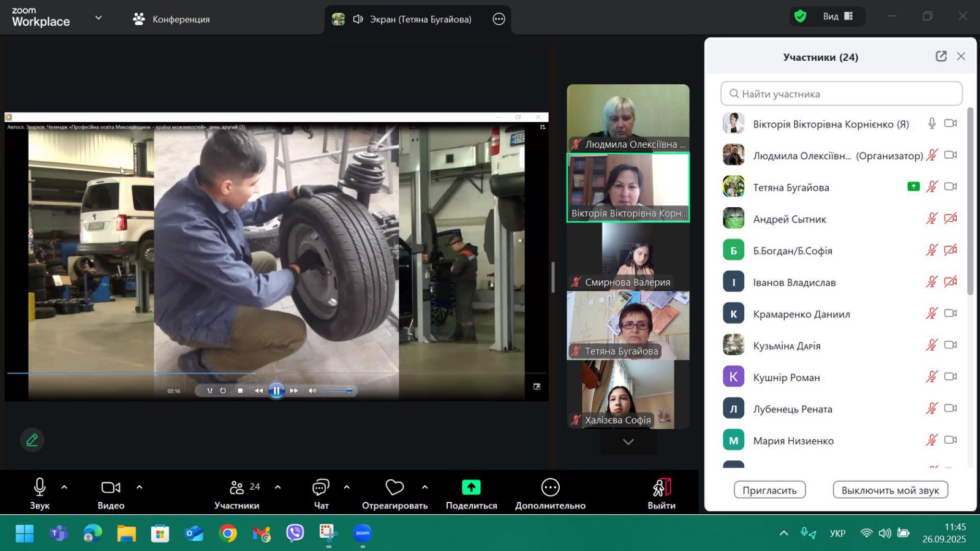This screenshot has width=980, height=551.
Task: Expand video options arrow beside Video
Action: click(140, 487)
